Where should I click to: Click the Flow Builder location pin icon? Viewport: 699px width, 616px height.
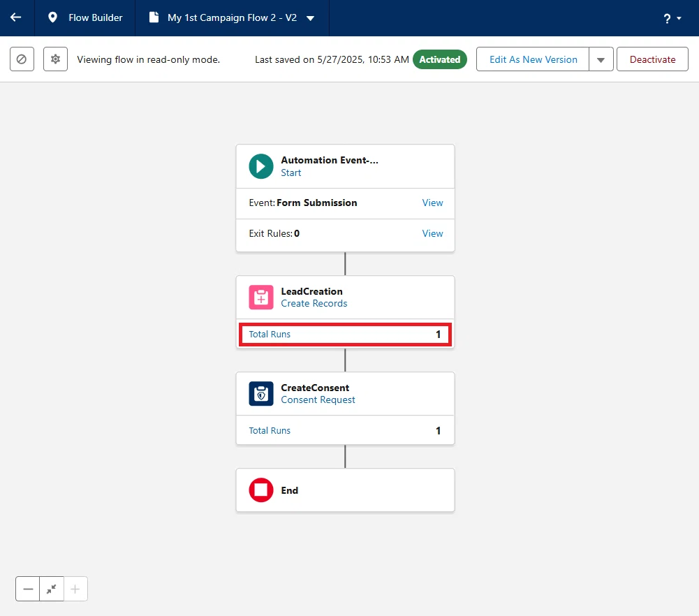(x=52, y=17)
